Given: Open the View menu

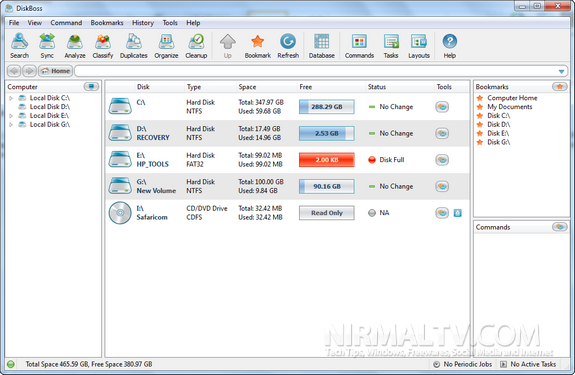Looking at the screenshot, I should 34,23.
